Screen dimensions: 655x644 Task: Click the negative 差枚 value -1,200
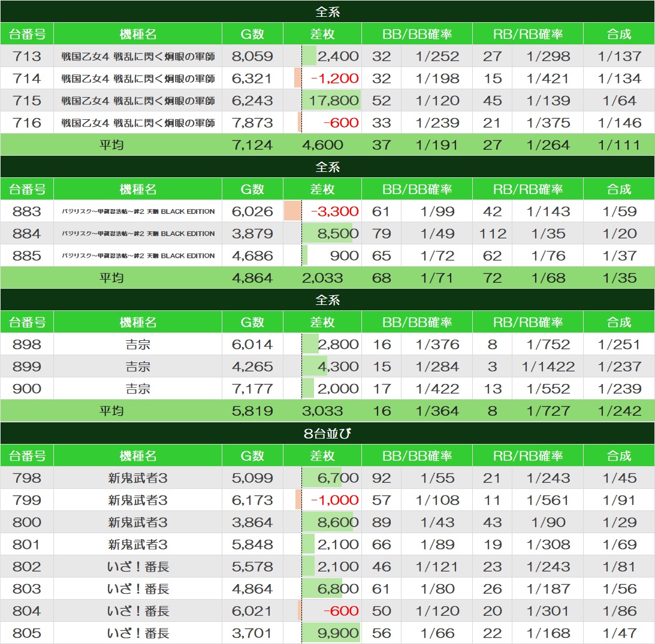(334, 78)
